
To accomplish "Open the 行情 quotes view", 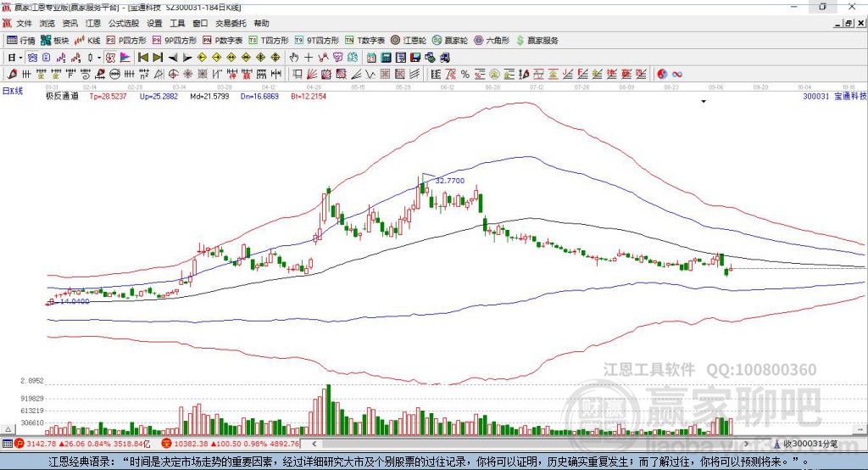I will (x=20, y=41).
